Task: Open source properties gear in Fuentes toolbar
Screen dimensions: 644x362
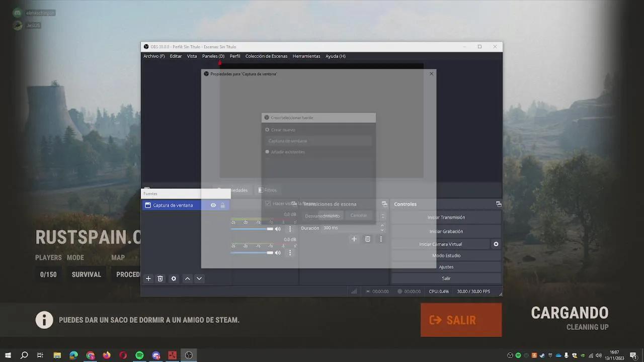Action: 174,279
